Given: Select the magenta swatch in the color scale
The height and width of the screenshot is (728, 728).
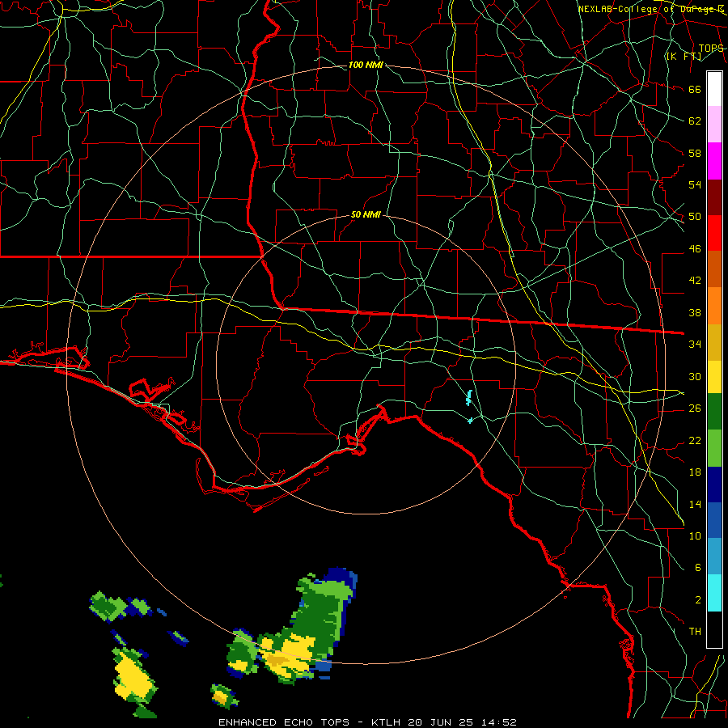Looking at the screenshot, I should [x=714, y=161].
